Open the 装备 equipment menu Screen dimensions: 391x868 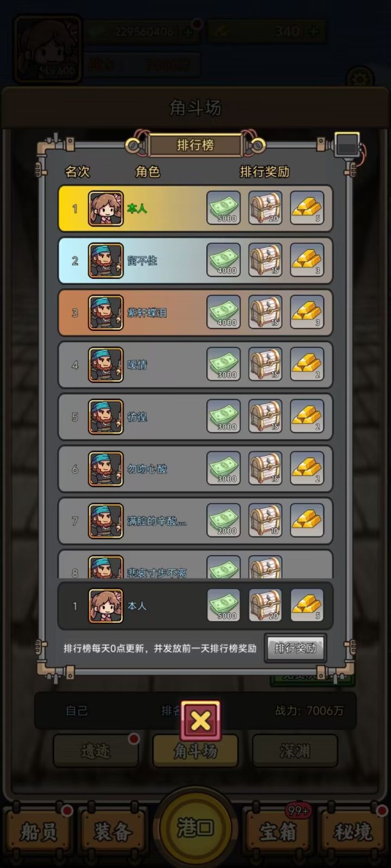point(113,832)
